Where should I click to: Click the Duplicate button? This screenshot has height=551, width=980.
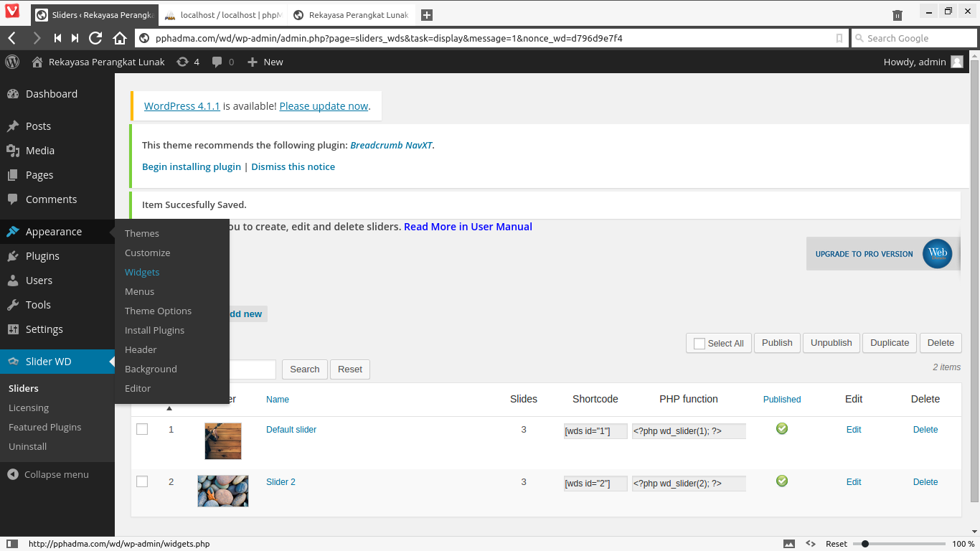point(890,343)
